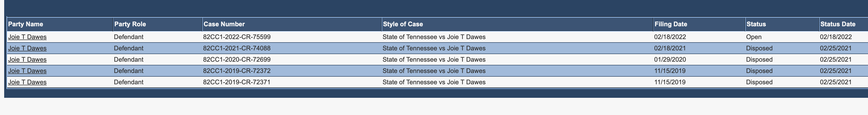Open Joie T Dawes link for case 74088
This screenshot has width=868, height=115.
tap(27, 48)
